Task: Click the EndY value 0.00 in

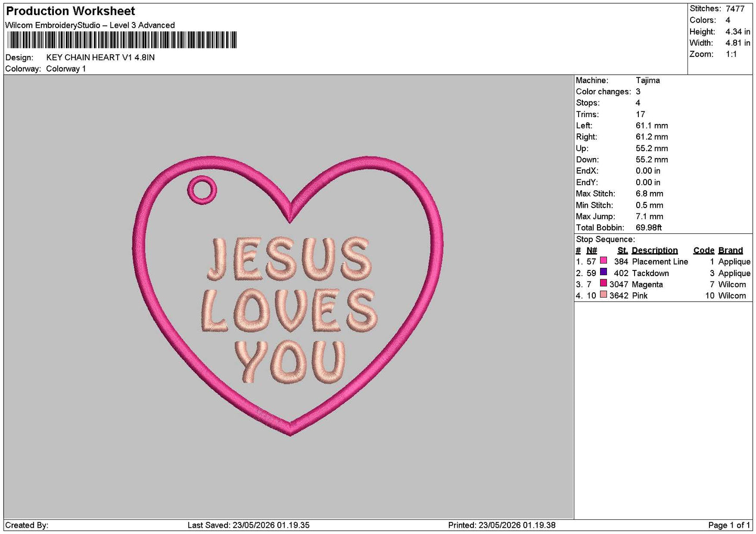Action: pyautogui.click(x=648, y=183)
